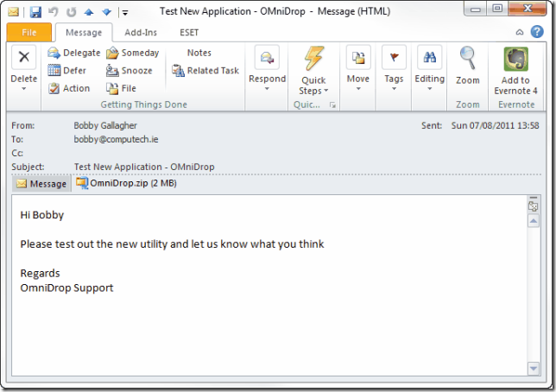Click the Quick Steps lightning icon
This screenshot has width=556, height=392.
pos(313,59)
